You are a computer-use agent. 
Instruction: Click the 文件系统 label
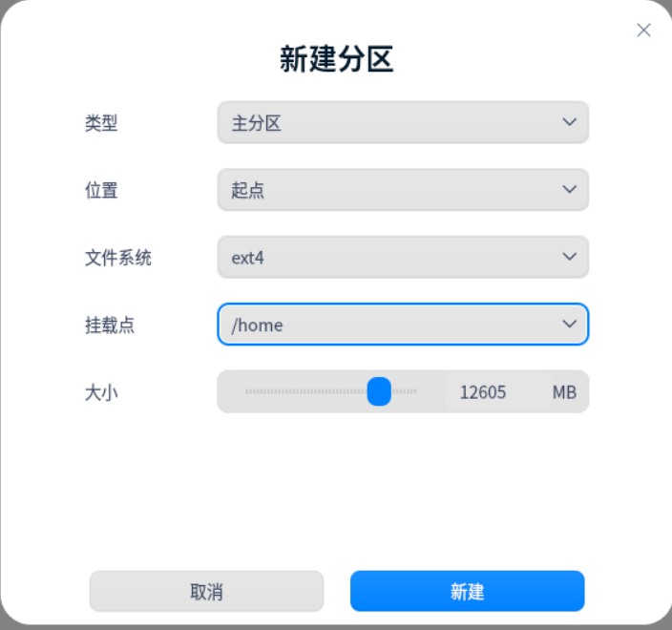coord(118,258)
